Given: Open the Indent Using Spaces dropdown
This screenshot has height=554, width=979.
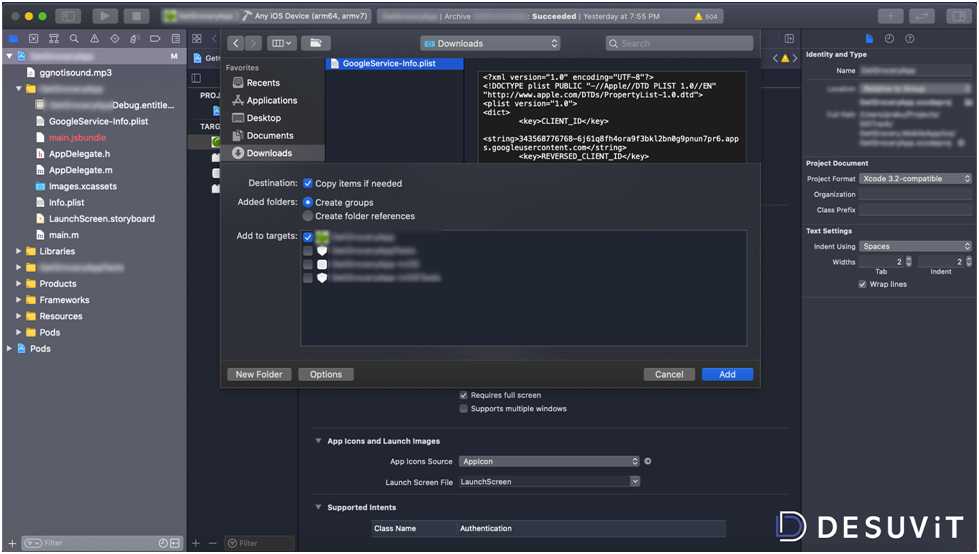Looking at the screenshot, I should tap(915, 246).
